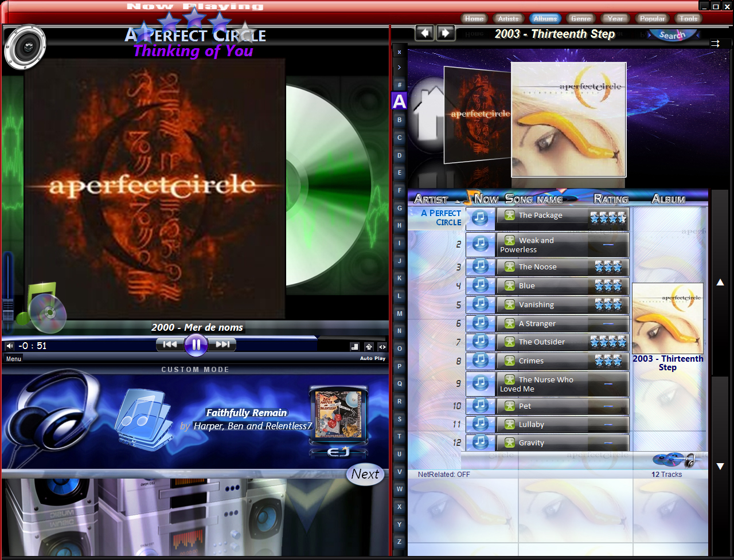Click the green star icon beside Blue
This screenshot has width=734, height=560.
(509, 285)
